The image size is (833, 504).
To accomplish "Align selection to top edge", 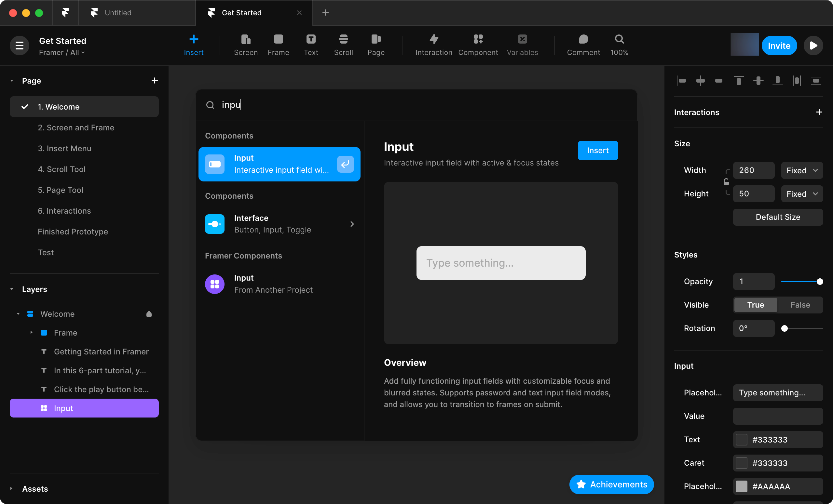I will (x=739, y=81).
